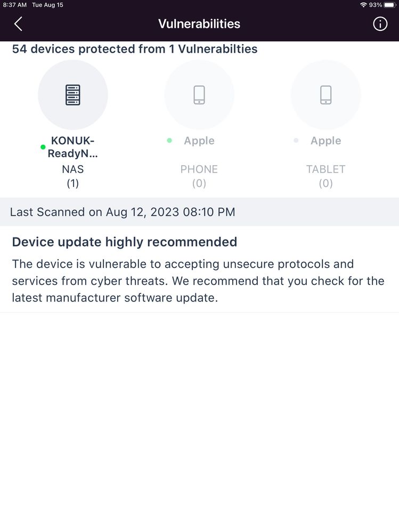Tap the Vulnerabilities page title

pyautogui.click(x=199, y=24)
